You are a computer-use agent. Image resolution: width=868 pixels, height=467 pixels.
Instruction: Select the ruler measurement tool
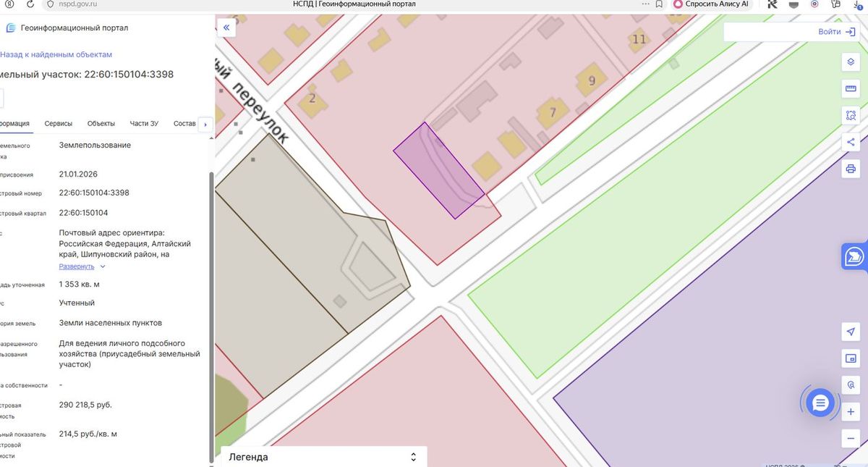point(851,88)
